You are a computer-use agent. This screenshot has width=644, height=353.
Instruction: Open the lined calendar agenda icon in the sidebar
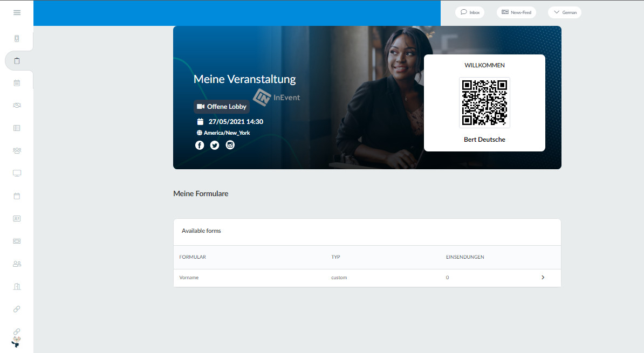point(17,83)
